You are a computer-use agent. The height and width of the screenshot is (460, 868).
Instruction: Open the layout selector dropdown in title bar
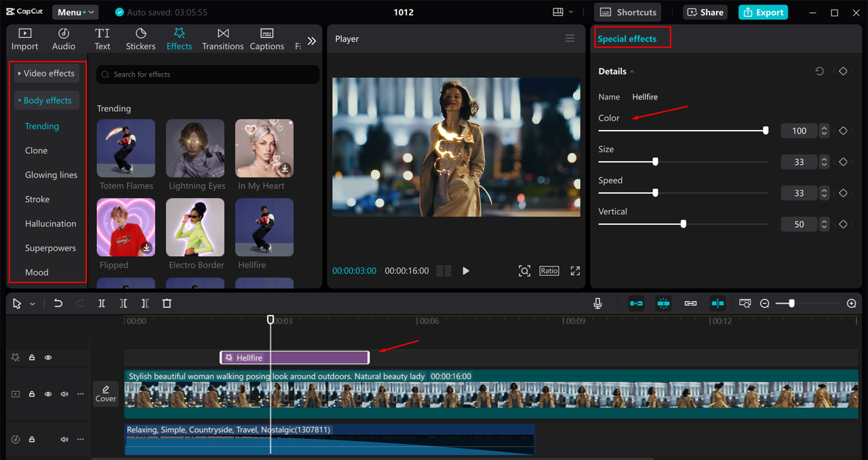(x=563, y=12)
